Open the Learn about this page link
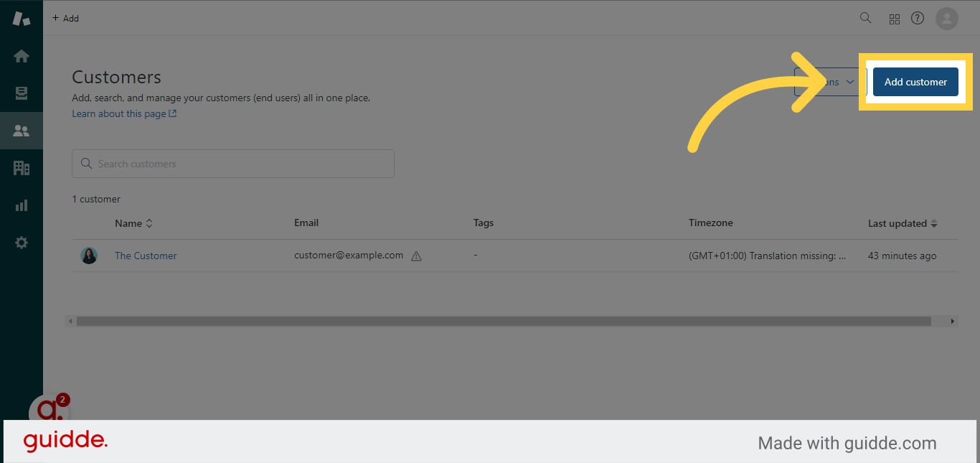 pyautogui.click(x=119, y=113)
